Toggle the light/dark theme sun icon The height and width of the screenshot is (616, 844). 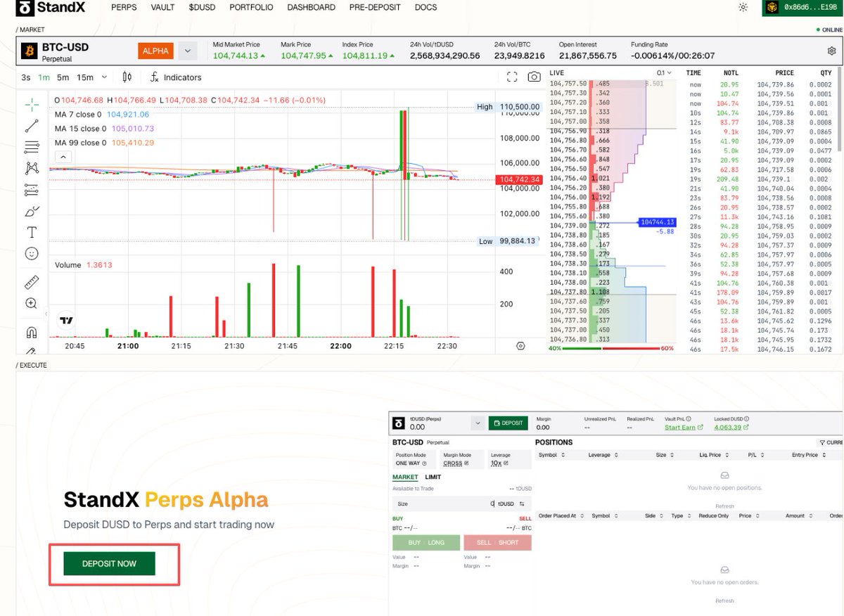coord(743,8)
